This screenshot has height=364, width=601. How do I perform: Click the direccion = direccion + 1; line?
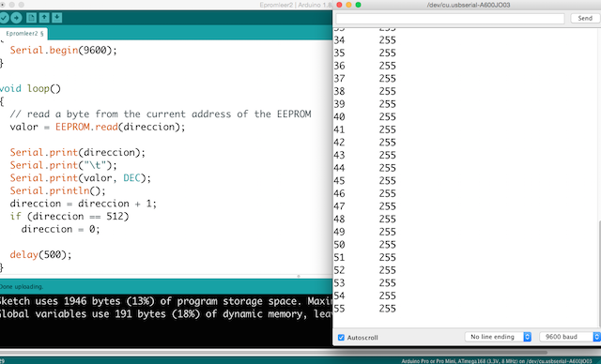click(x=84, y=204)
